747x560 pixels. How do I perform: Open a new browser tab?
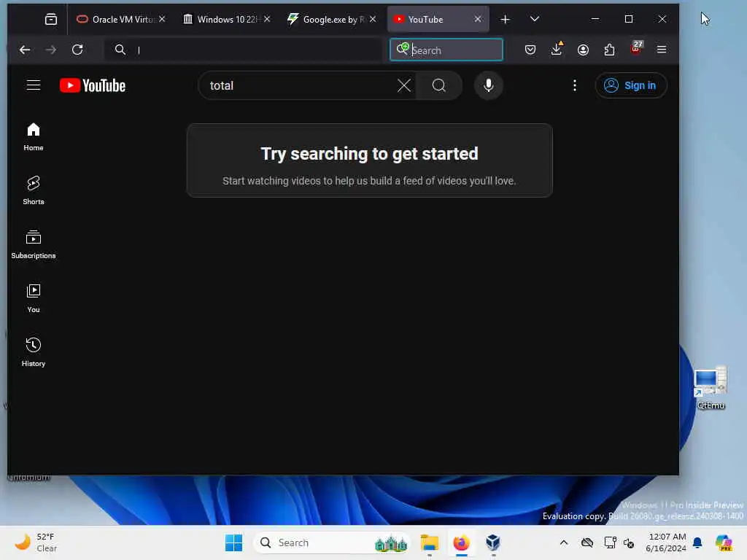click(x=505, y=20)
